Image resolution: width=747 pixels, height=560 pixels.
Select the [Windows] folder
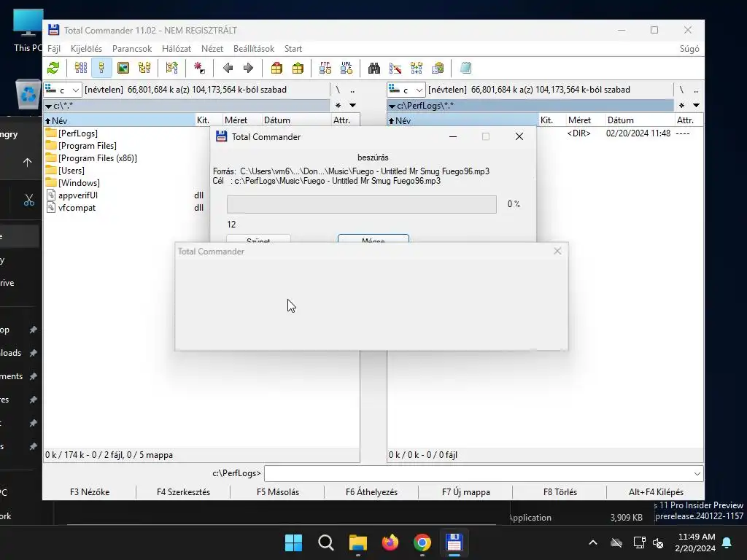click(73, 183)
